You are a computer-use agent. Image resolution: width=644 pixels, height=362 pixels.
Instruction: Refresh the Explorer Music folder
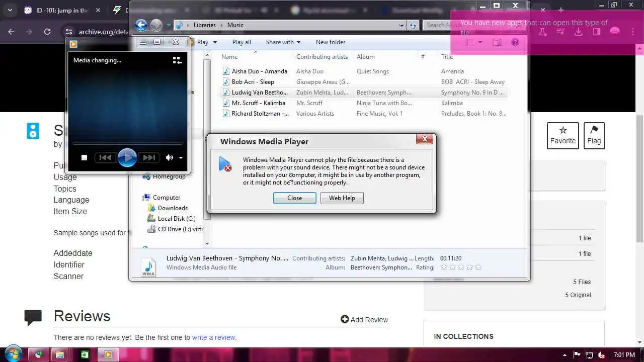(x=413, y=25)
